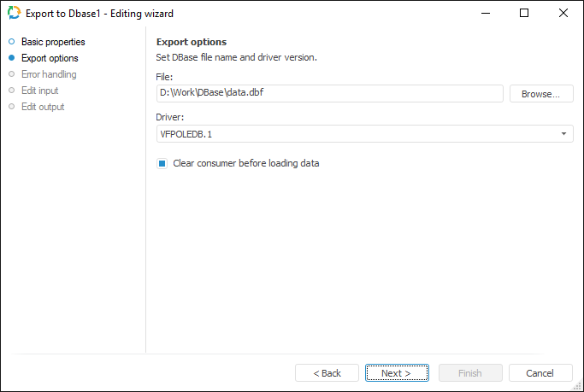Image resolution: width=584 pixels, height=392 pixels.
Task: Click the Edit output step bullet
Action: pyautogui.click(x=11, y=107)
